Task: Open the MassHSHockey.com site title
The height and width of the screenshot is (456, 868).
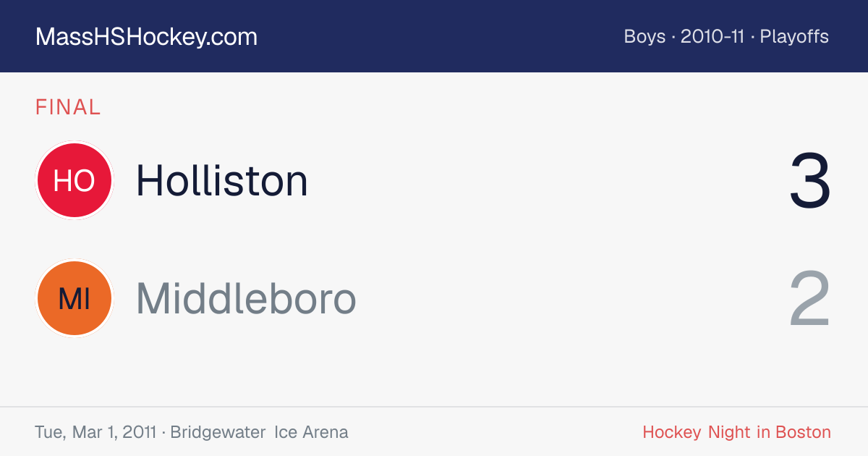Action: pyautogui.click(x=146, y=37)
